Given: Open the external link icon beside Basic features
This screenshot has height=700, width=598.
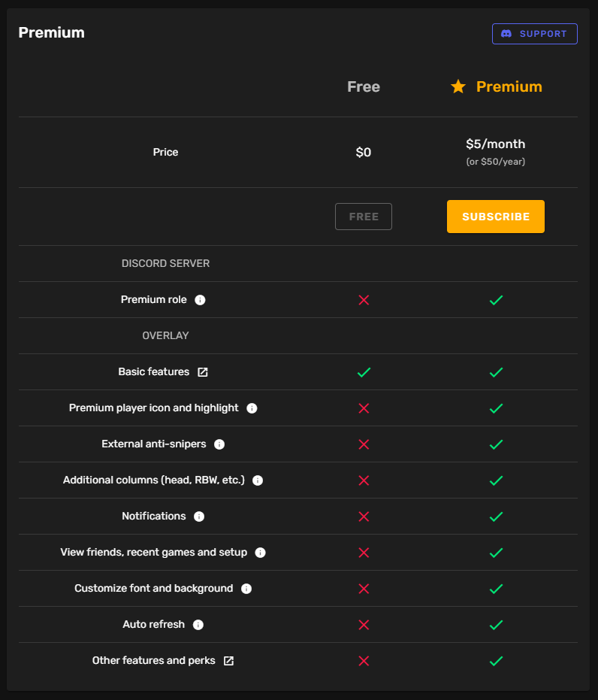Looking at the screenshot, I should tap(203, 372).
